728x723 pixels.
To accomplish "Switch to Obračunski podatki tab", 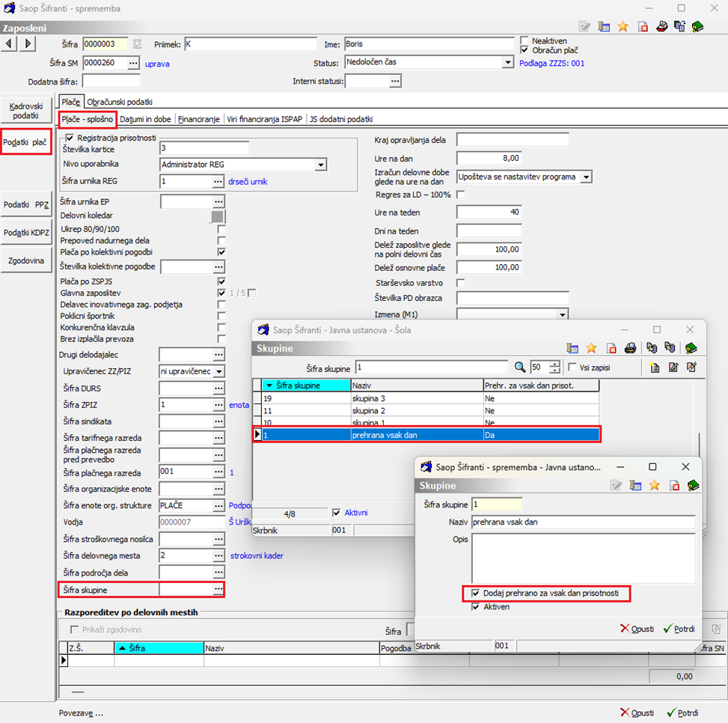I will (x=120, y=102).
